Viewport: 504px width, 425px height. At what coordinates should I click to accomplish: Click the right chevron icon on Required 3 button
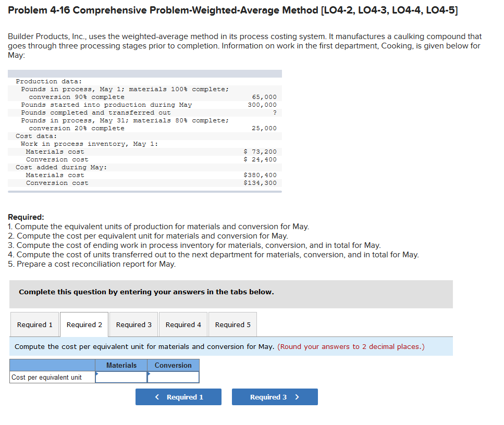[x=296, y=397]
